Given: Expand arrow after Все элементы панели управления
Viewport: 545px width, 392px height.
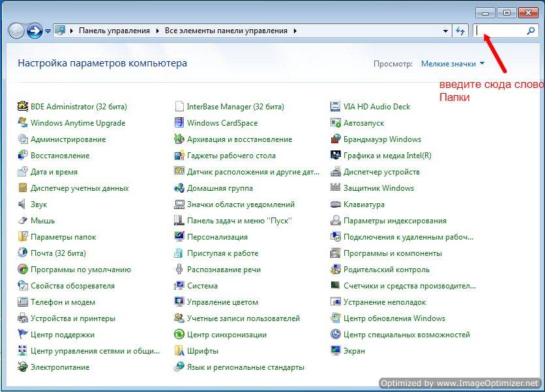Looking at the screenshot, I should 295,31.
